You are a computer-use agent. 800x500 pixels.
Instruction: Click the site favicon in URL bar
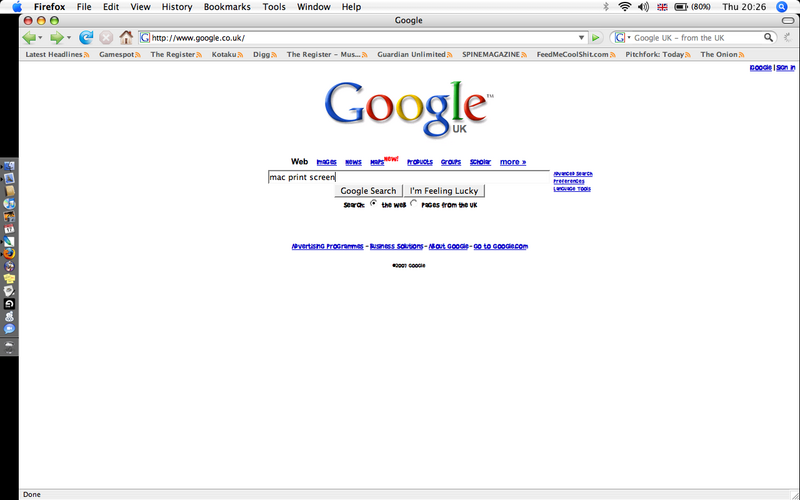click(x=145, y=38)
